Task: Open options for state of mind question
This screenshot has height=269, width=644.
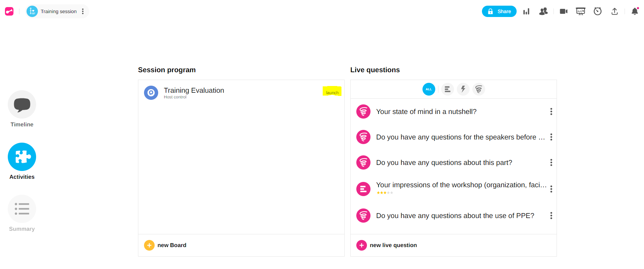Action: point(551,111)
